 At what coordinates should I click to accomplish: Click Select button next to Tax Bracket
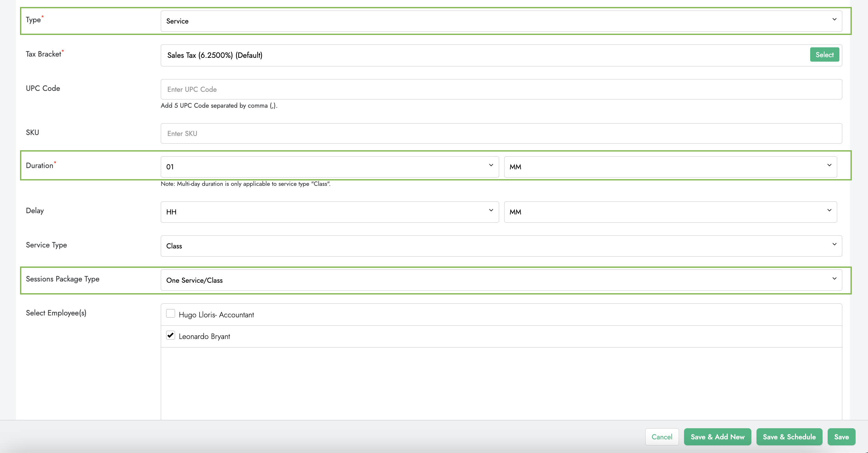825,55
